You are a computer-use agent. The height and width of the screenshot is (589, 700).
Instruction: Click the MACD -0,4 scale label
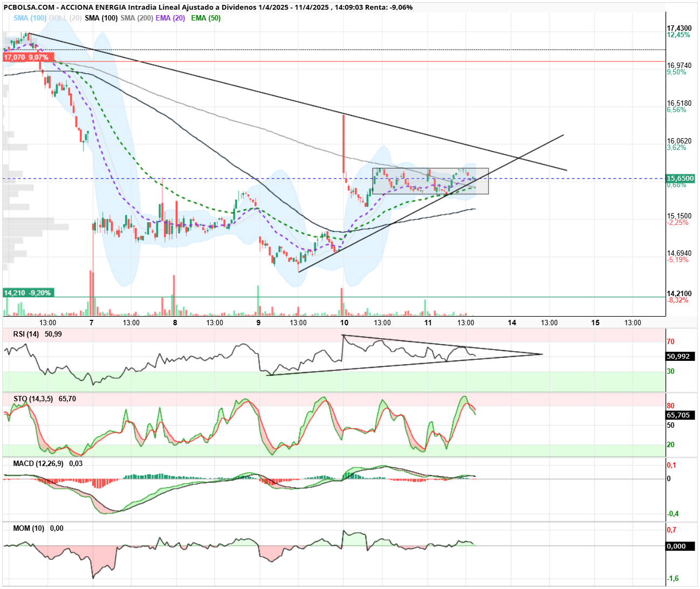pyautogui.click(x=673, y=514)
